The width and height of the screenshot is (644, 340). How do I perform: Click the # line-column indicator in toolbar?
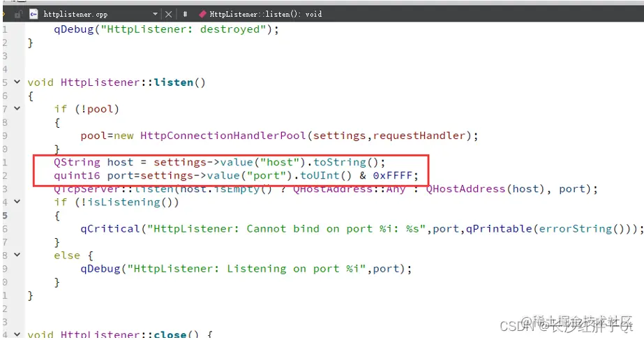(185, 14)
